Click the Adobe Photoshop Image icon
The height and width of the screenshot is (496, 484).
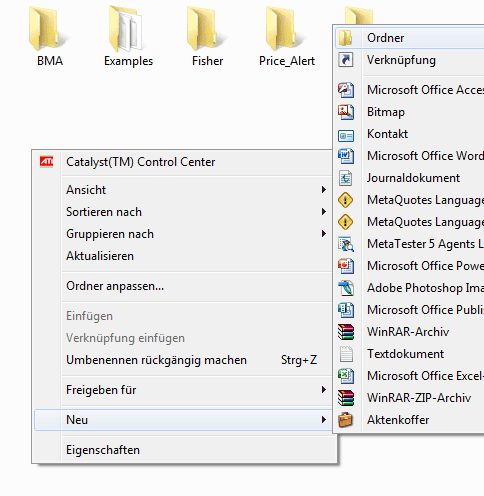click(346, 288)
